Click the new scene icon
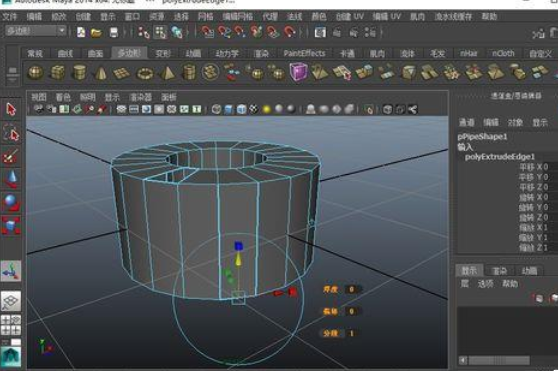Image resolution: width=558 pixels, height=371 pixels. click(x=81, y=32)
